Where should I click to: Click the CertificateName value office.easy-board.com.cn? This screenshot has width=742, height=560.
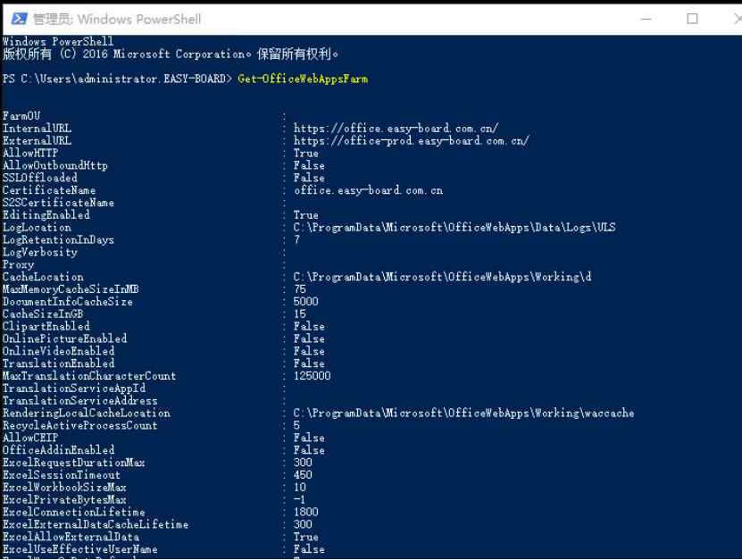[368, 190]
